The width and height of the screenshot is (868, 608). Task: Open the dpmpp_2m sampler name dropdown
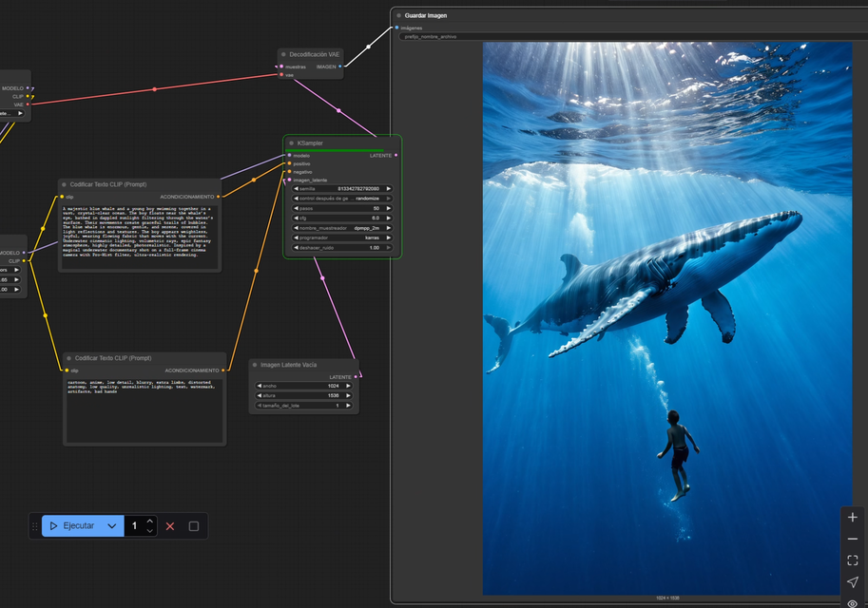pos(342,228)
